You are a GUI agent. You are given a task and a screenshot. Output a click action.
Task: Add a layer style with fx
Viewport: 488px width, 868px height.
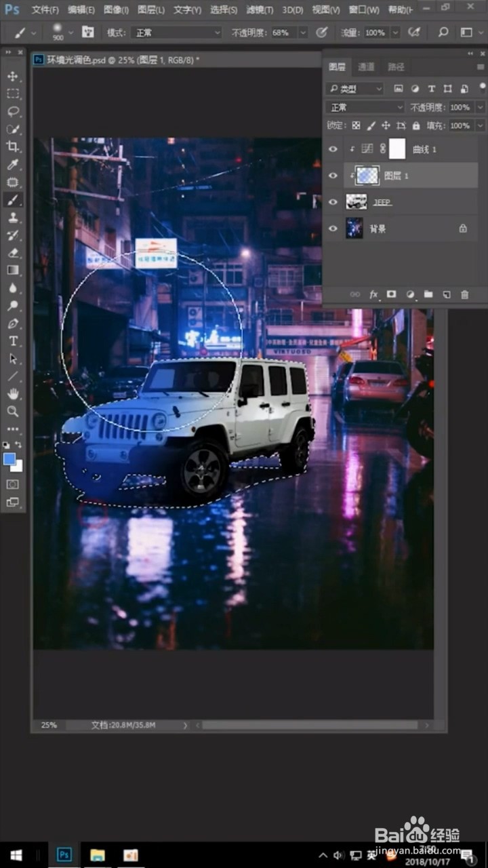coord(373,294)
